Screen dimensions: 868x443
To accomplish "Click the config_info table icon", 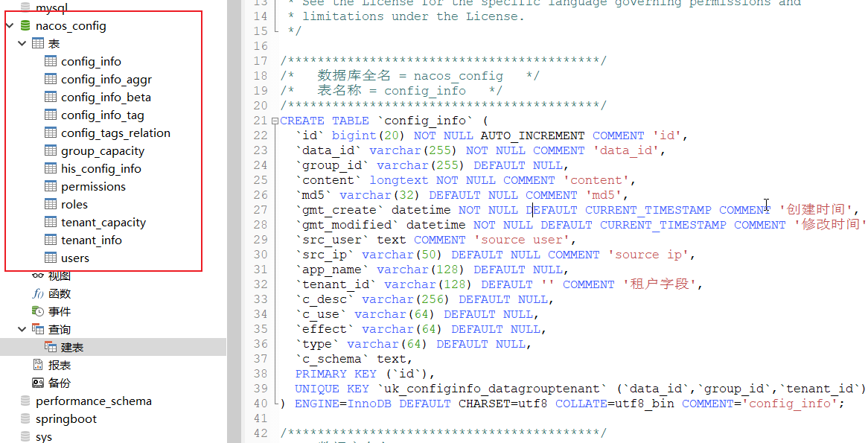I will [x=51, y=61].
